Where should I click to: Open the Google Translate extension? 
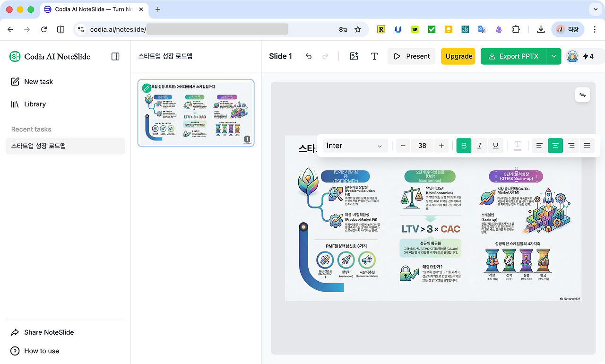(482, 29)
